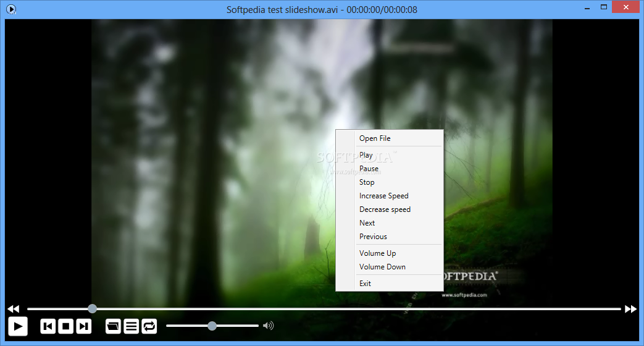Skip to the next track using the button
644x346 pixels.
pos(84,326)
